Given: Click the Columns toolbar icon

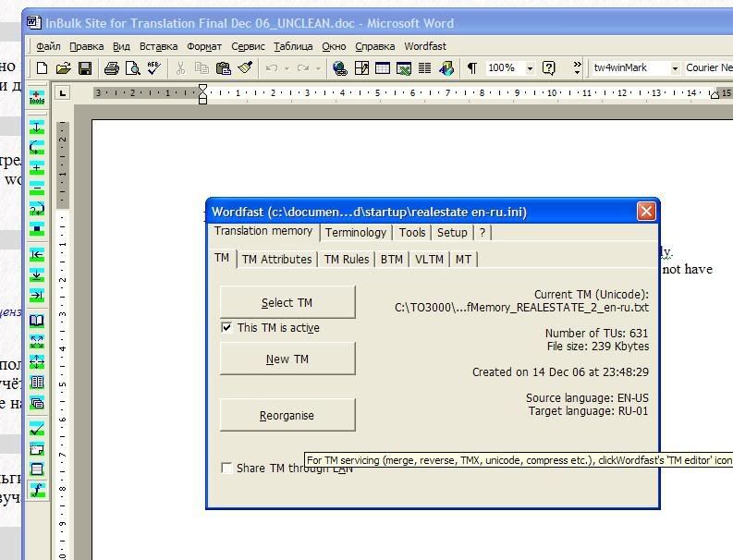Looking at the screenshot, I should pos(424,68).
